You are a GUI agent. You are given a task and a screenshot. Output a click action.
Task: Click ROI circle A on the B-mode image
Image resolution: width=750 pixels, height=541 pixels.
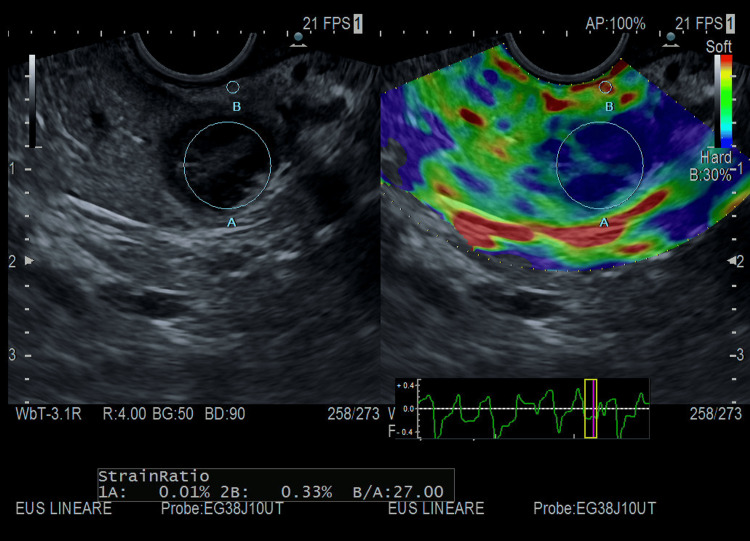[x=227, y=165]
